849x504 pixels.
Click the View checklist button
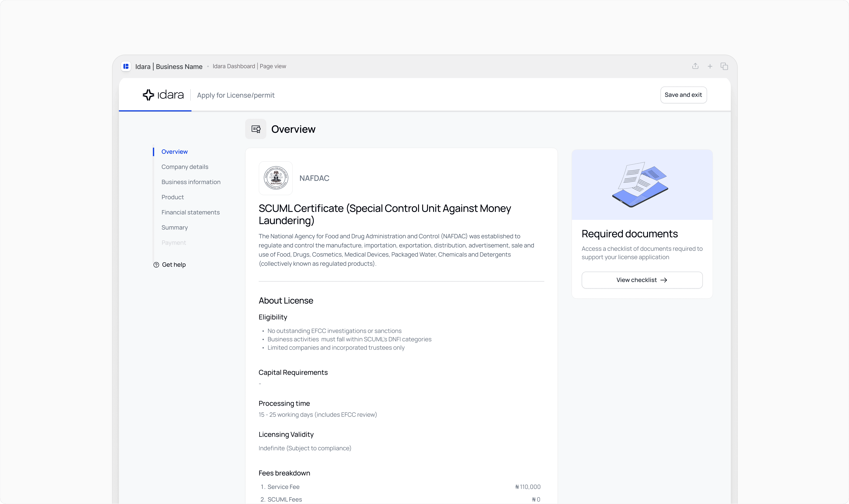tap(642, 280)
